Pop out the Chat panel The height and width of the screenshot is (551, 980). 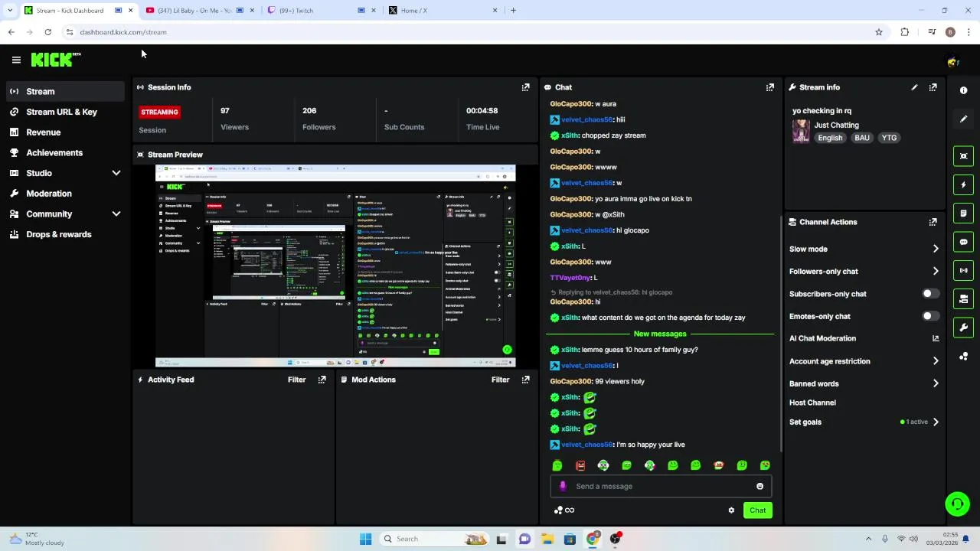coord(769,87)
